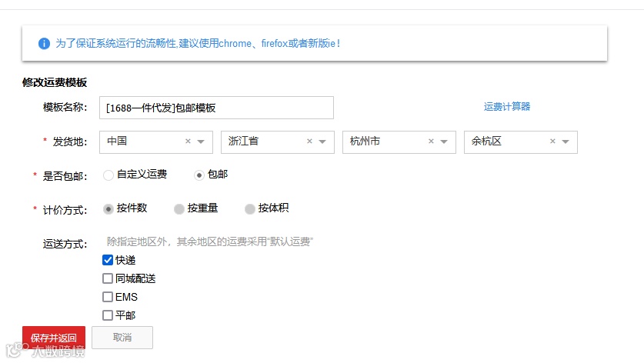Click the blue info icon in notice banner

pos(44,44)
